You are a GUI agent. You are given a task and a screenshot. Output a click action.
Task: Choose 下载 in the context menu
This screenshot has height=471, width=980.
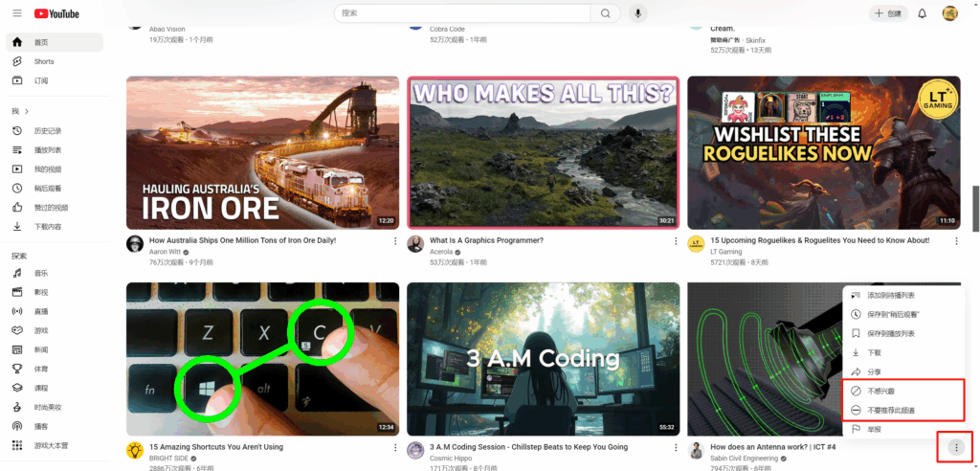point(903,353)
